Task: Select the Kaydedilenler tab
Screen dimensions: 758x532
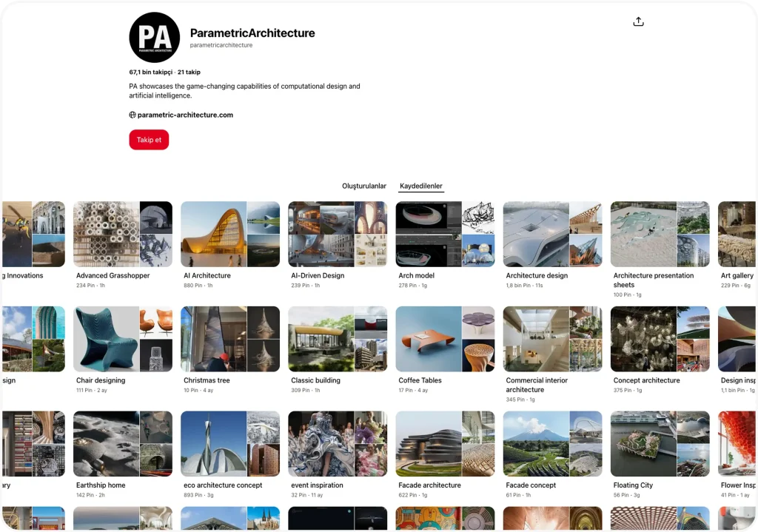Action: tap(421, 186)
